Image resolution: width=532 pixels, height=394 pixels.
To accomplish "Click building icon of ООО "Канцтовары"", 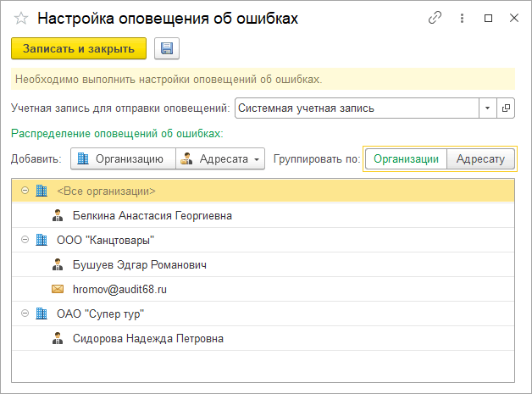I will click(x=41, y=240).
